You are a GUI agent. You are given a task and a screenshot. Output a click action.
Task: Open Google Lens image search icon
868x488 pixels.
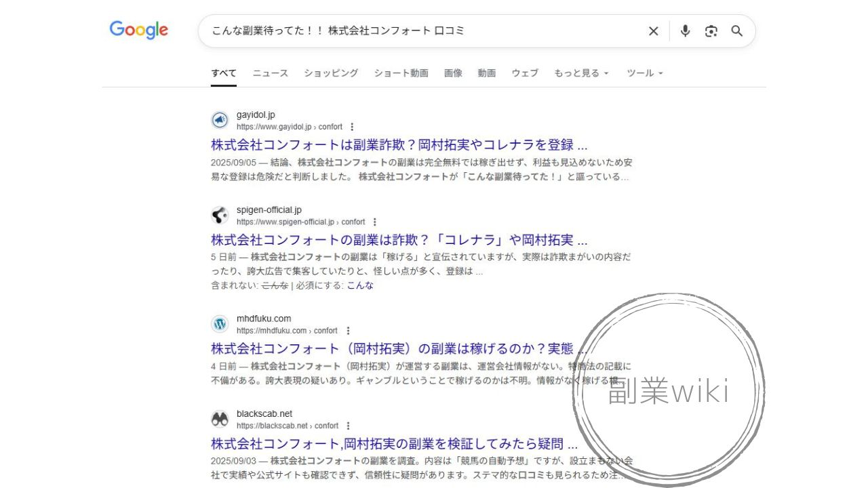(711, 31)
